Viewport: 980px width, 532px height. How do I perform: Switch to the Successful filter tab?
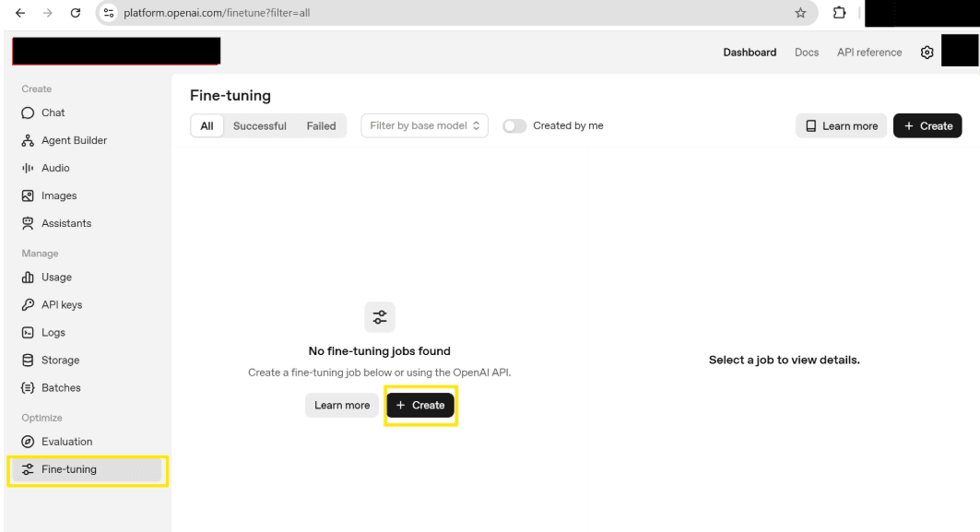[259, 126]
